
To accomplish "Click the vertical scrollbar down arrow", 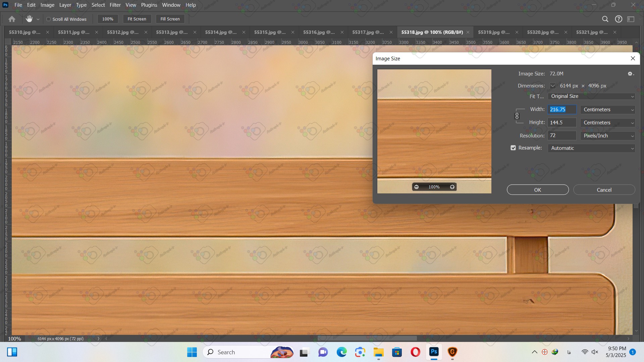I will click(636, 331).
